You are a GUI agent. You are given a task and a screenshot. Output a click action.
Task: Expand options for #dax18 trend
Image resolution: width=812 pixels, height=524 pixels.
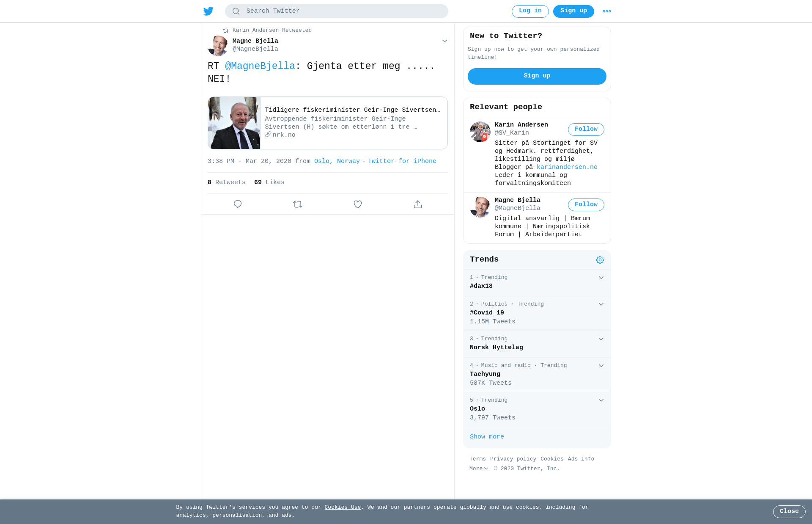[x=601, y=278]
